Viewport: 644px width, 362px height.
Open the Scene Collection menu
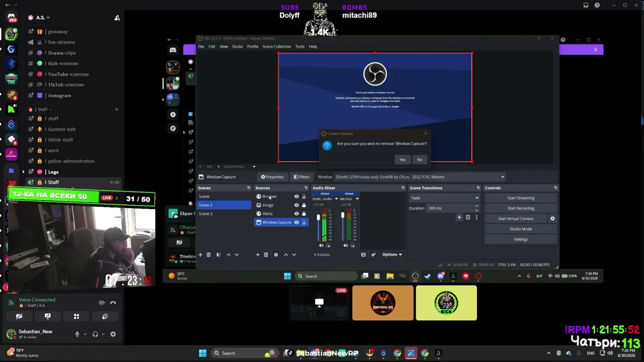point(277,46)
